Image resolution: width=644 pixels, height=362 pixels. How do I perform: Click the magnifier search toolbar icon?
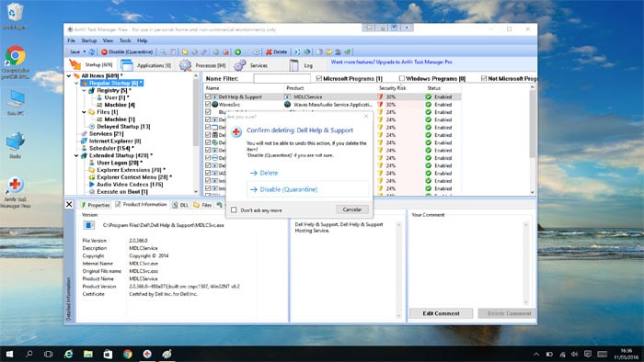(164, 52)
